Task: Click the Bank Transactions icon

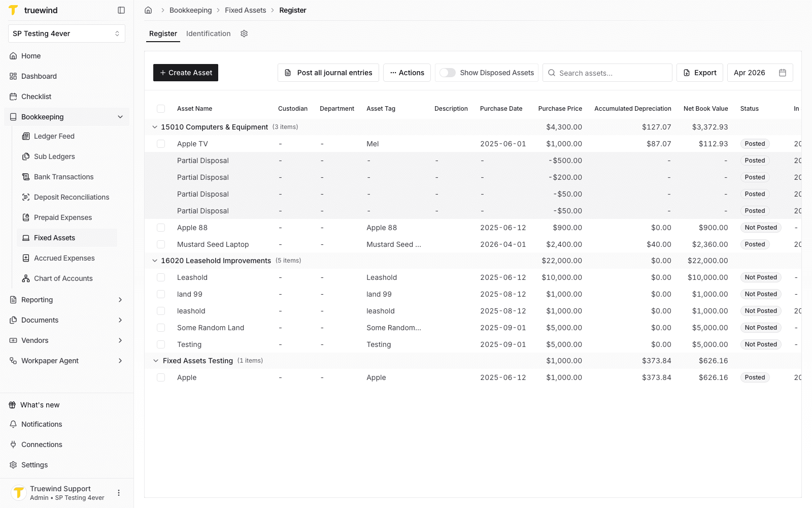Action: click(x=26, y=177)
